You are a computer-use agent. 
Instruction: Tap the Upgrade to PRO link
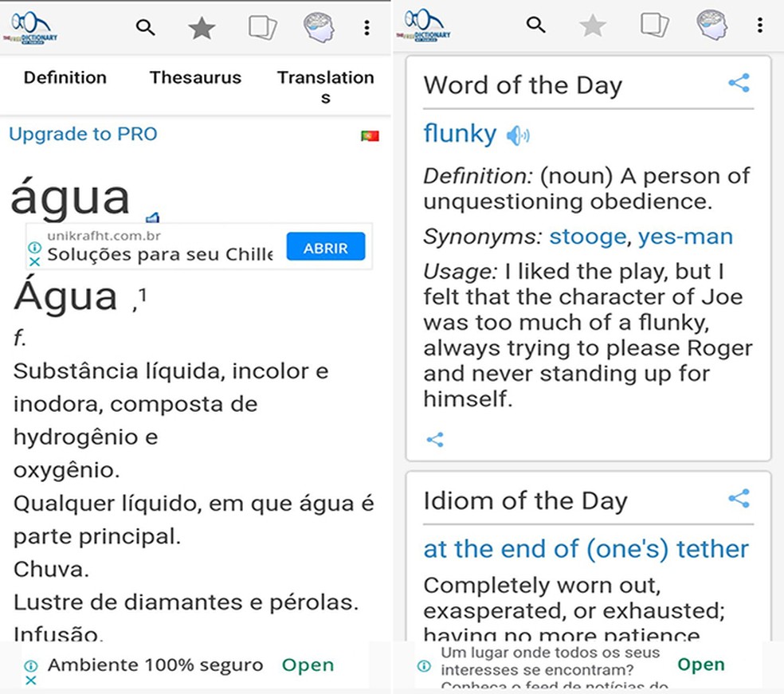[83, 134]
